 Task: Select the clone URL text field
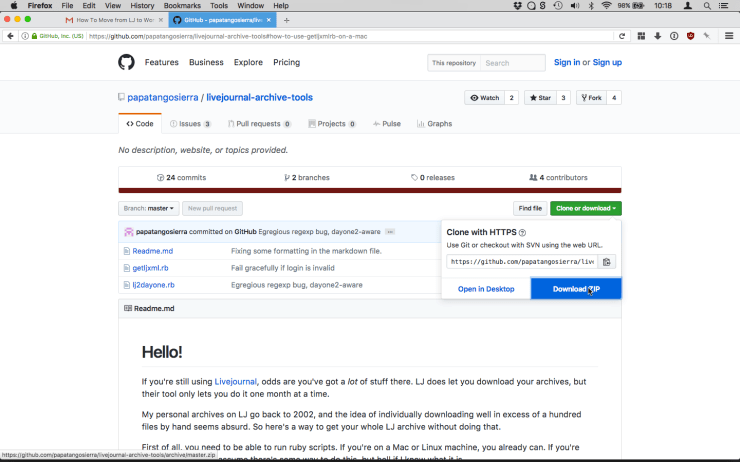(x=521, y=262)
